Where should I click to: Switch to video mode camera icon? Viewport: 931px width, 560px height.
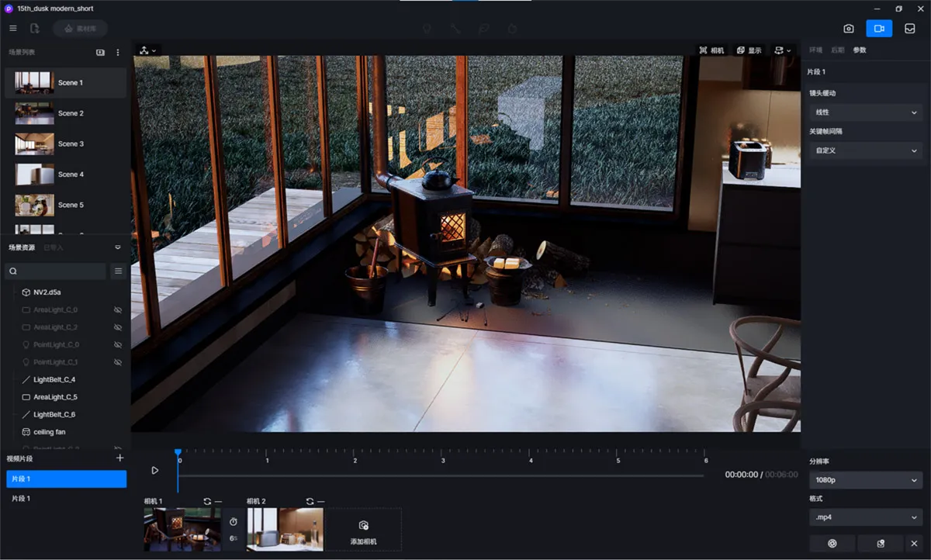[x=879, y=29]
